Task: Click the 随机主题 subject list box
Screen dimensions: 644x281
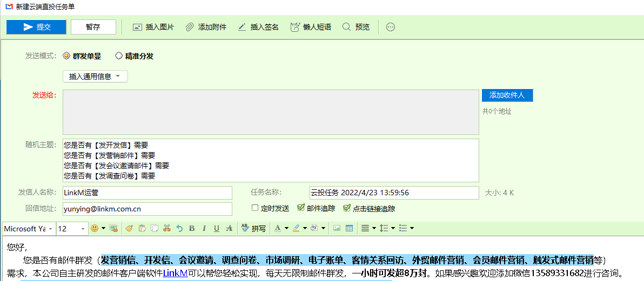Action: (271, 160)
